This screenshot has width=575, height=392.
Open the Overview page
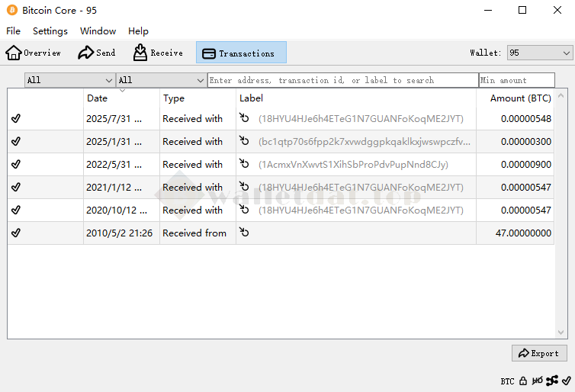(33, 53)
